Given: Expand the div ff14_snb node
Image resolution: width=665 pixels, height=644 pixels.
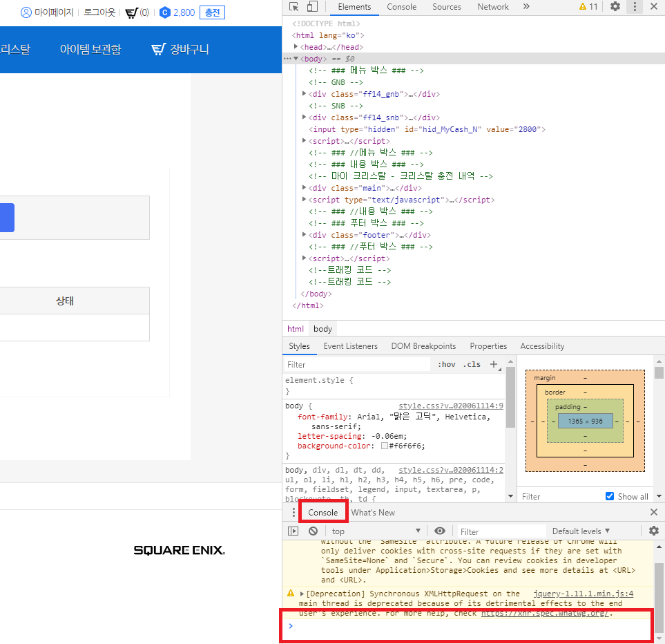Looking at the screenshot, I should pyautogui.click(x=304, y=117).
